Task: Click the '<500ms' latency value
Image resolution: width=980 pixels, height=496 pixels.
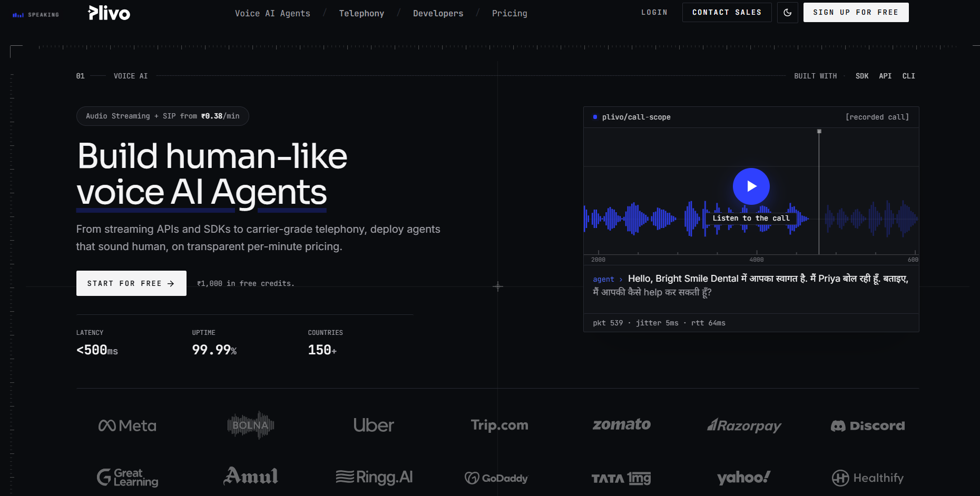Action: click(x=97, y=350)
